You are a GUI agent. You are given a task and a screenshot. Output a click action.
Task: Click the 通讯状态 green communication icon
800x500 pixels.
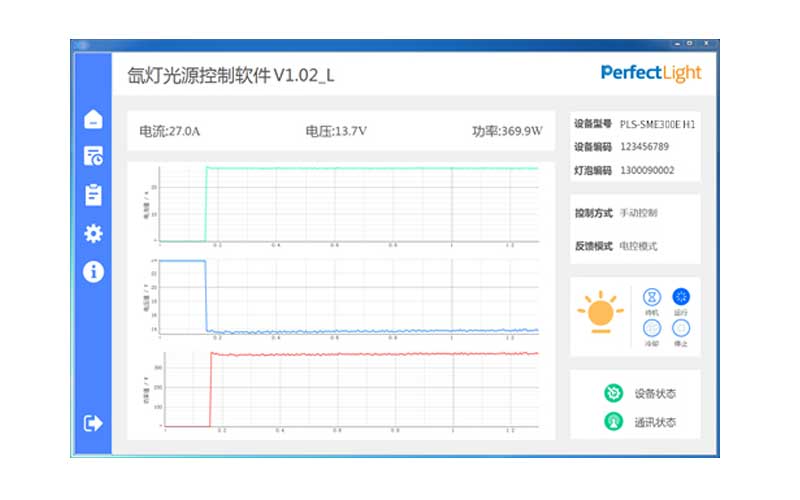click(613, 422)
